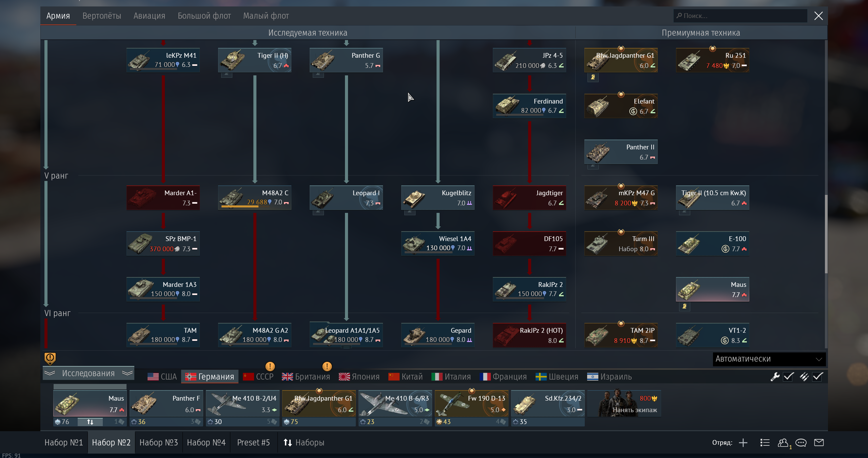
Task: Click the tech tree vertical scrollbar
Action: [826, 234]
